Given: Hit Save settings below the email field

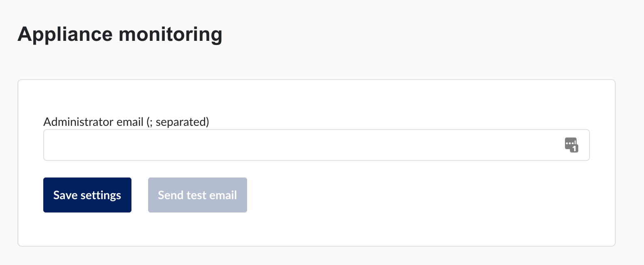Looking at the screenshot, I should pyautogui.click(x=87, y=195).
